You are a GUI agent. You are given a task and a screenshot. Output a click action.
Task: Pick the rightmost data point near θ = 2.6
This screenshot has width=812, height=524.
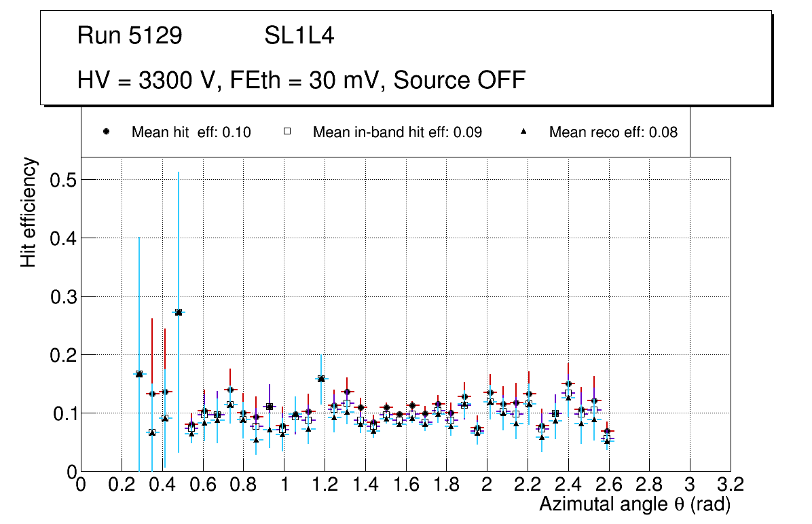[608, 432]
